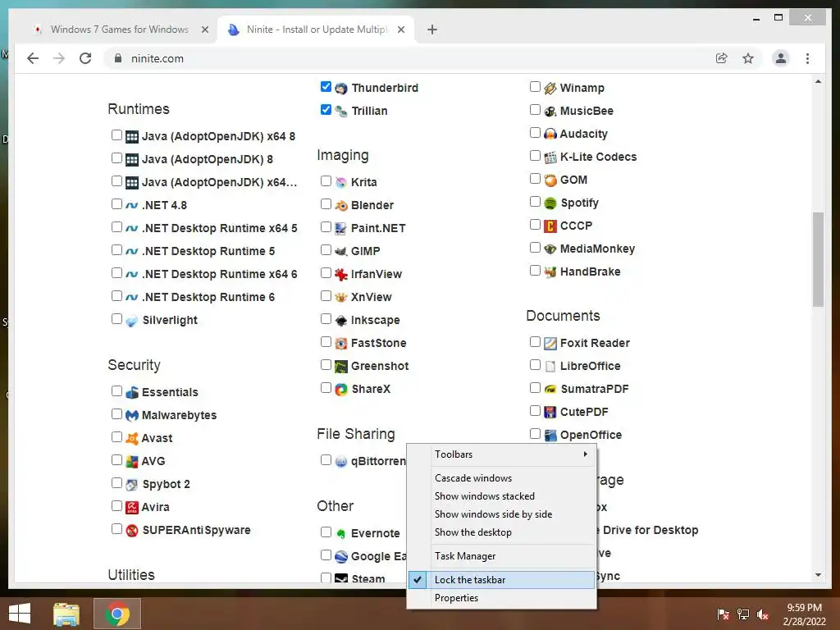840x630 pixels.
Task: Click the Thunderbird app icon
Action: pyautogui.click(x=341, y=89)
